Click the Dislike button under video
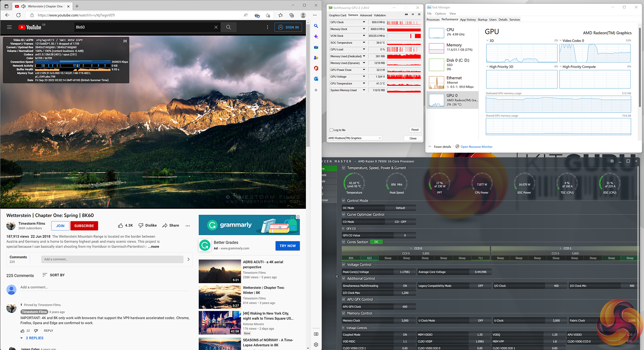Viewport: 644px width, 350px height. point(148,225)
